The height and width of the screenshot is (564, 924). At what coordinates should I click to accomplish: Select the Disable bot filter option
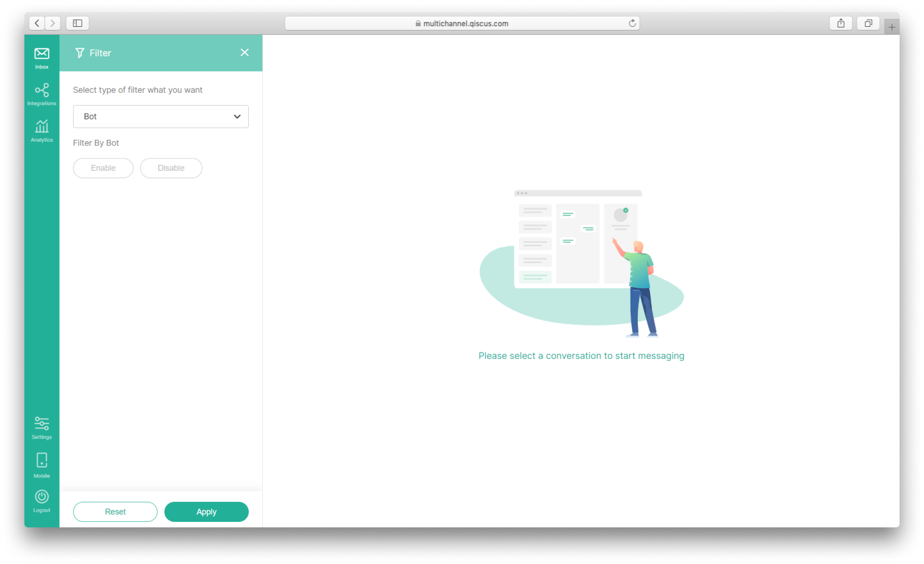point(171,168)
